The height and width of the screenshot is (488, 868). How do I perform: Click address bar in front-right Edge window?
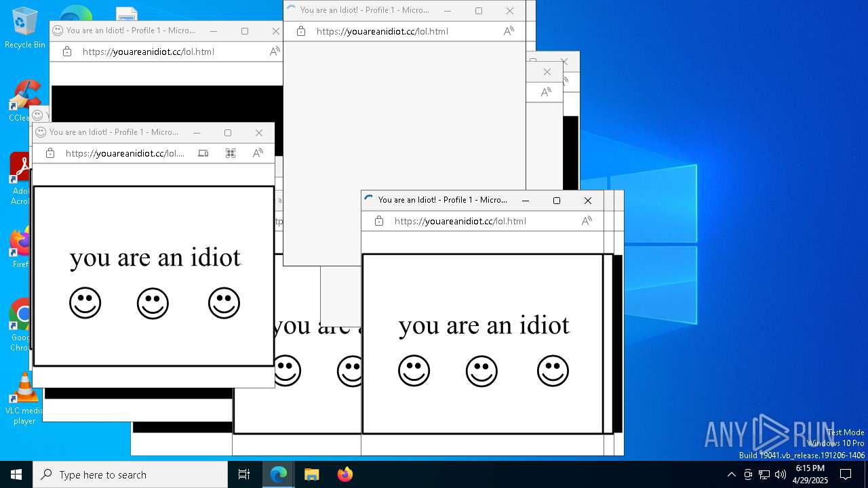tap(460, 221)
